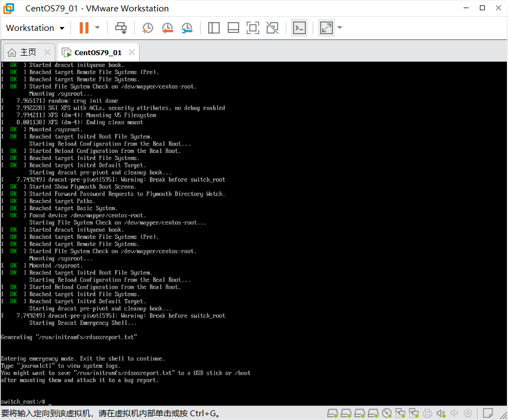Click the window resize grip in corner
Viewport: 508px width, 420px height.
[x=504, y=416]
